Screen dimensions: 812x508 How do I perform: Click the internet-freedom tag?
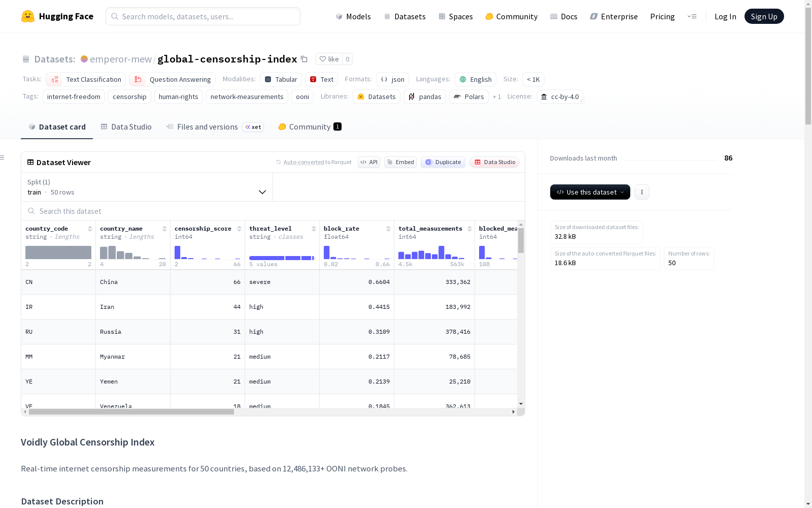click(x=74, y=97)
